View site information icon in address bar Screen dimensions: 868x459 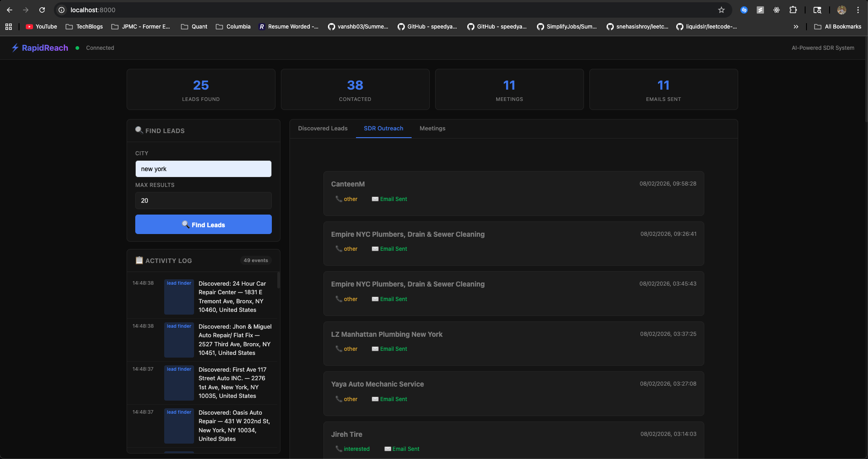point(62,10)
